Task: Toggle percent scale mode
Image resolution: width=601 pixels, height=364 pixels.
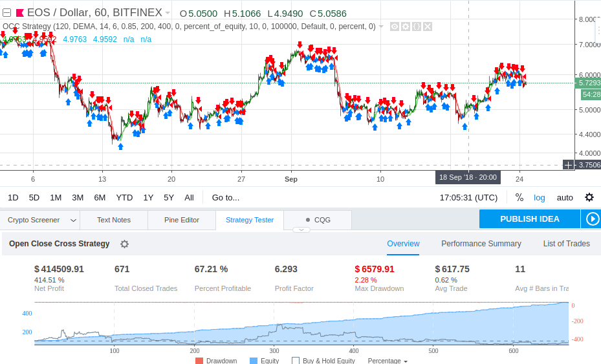Action: pyautogui.click(x=519, y=197)
